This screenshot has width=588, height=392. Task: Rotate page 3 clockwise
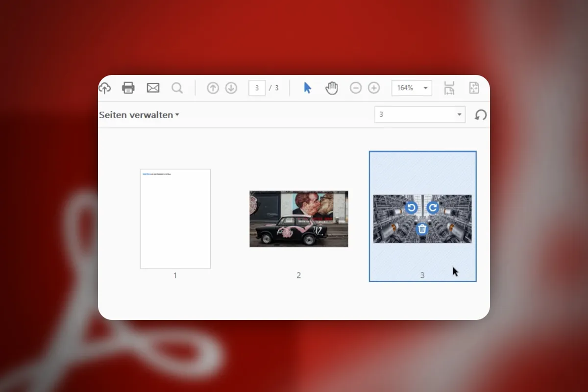pos(433,208)
